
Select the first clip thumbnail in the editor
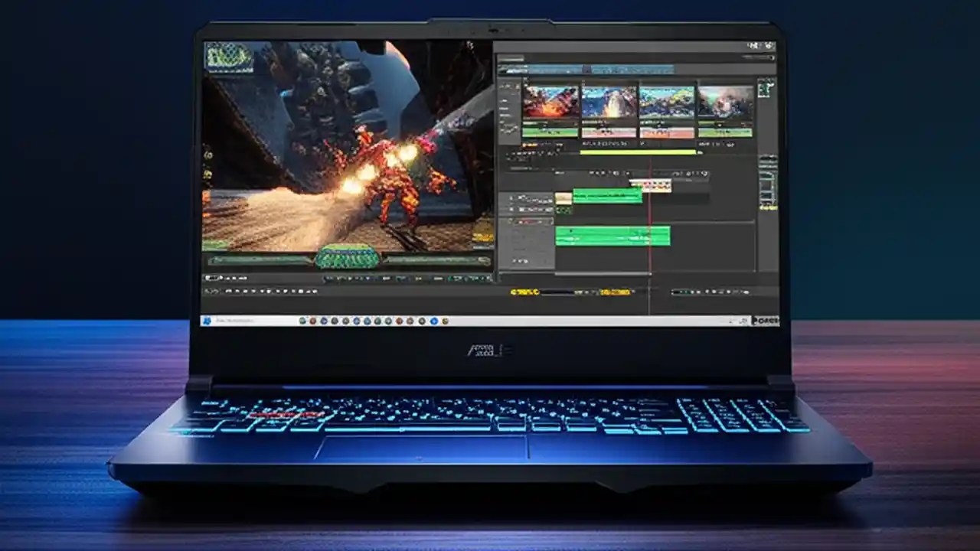(551, 99)
